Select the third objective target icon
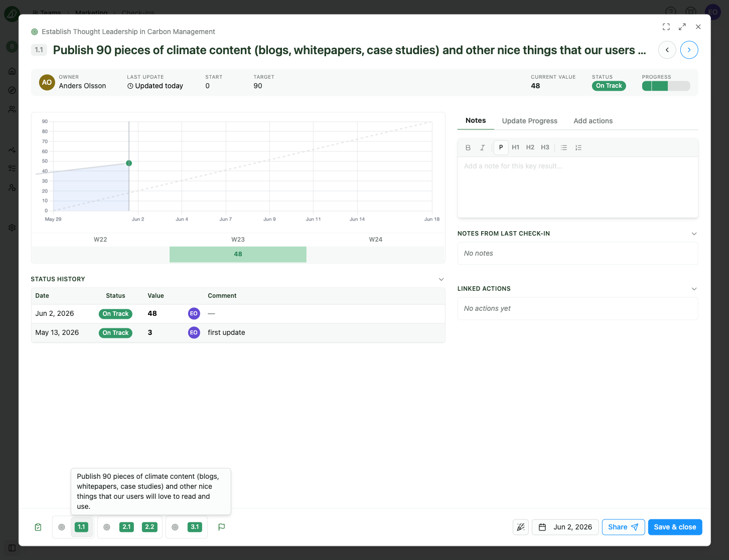The image size is (729, 560). pos(175,527)
